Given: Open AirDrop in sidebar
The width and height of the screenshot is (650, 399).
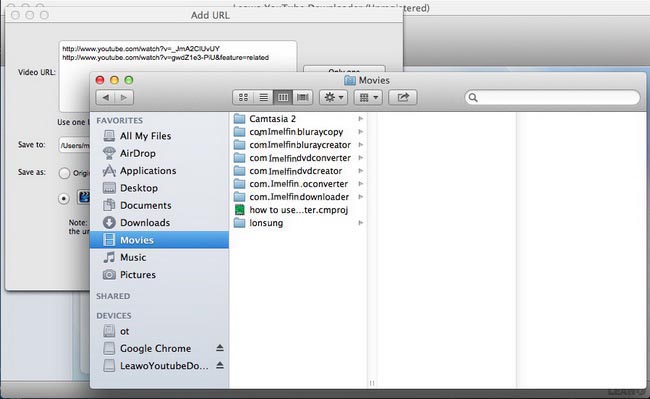Looking at the screenshot, I should click(x=159, y=153).
